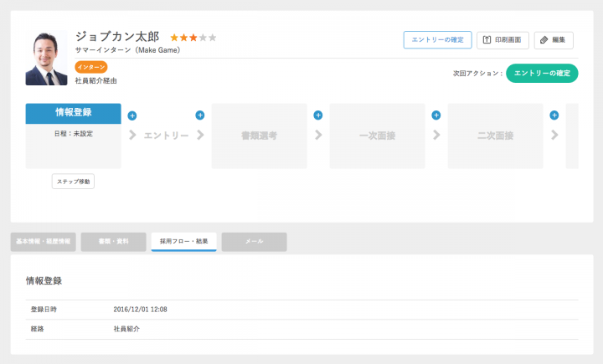Click the chevron arrow before エントリー step
This screenshot has height=364, width=603.
pyautogui.click(x=133, y=135)
